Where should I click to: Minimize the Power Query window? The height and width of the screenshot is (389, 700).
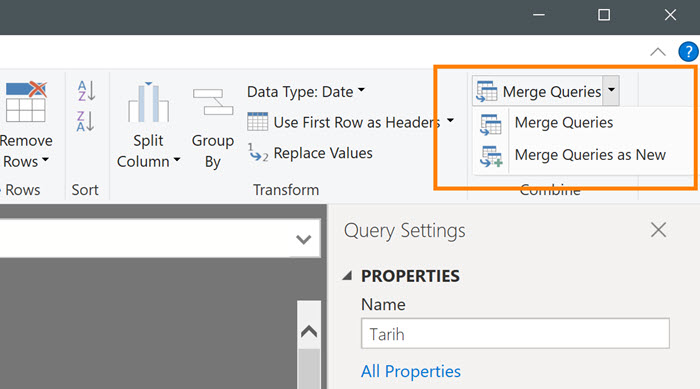tap(539, 15)
